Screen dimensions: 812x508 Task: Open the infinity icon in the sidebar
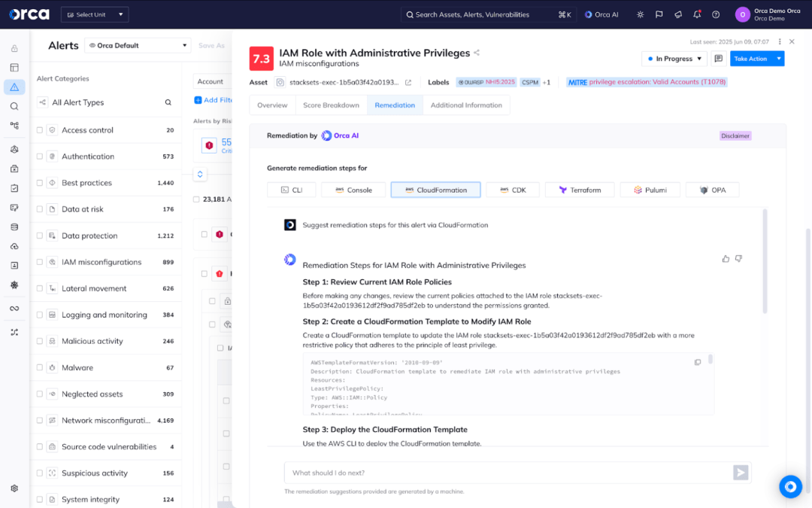tap(14, 309)
